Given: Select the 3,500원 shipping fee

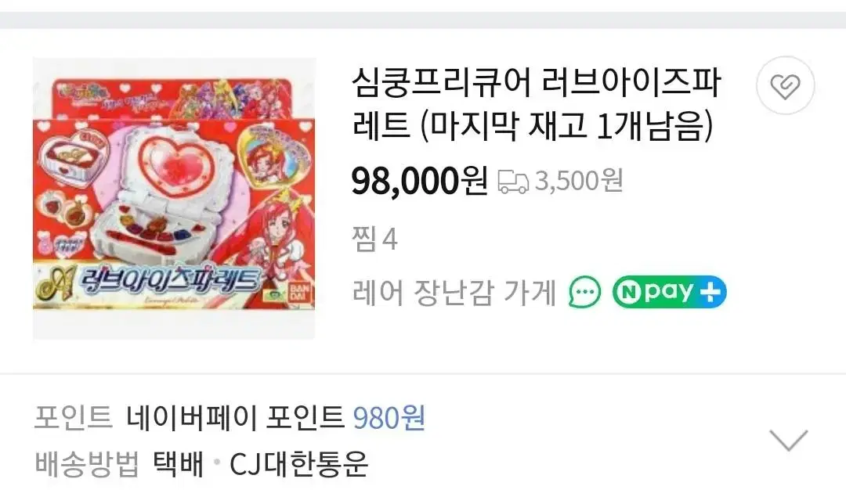Looking at the screenshot, I should coord(579,181).
